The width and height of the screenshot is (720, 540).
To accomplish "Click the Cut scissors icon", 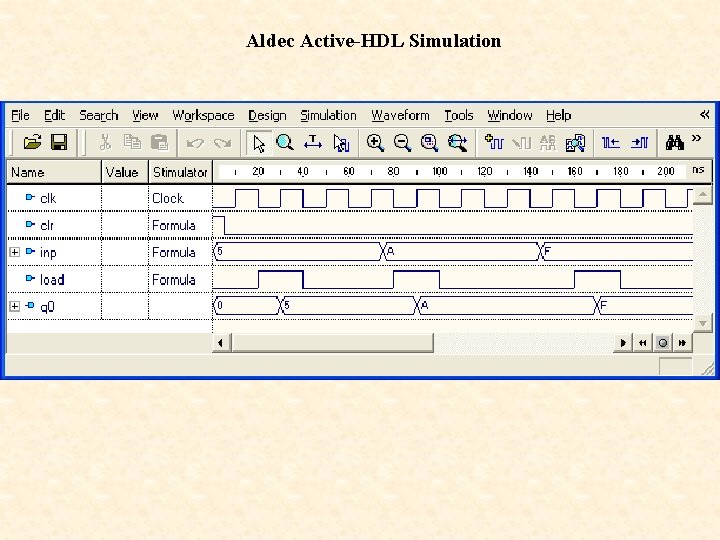I will coord(105,143).
